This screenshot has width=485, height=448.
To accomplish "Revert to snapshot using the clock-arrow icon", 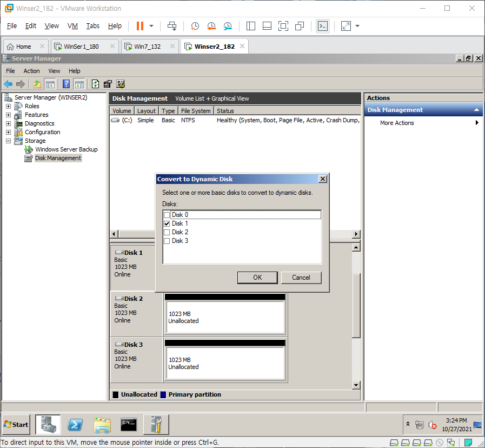I will 211,26.
